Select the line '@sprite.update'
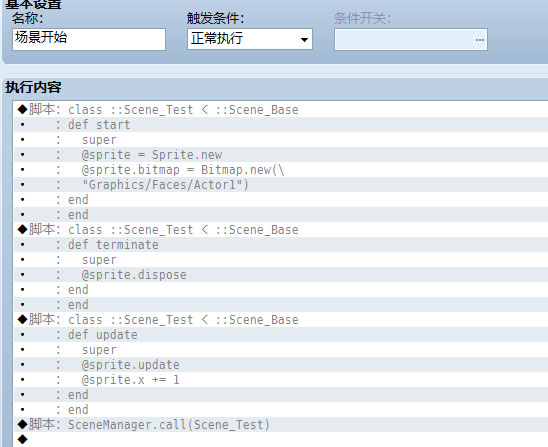The width and height of the screenshot is (548, 447). [x=281, y=365]
